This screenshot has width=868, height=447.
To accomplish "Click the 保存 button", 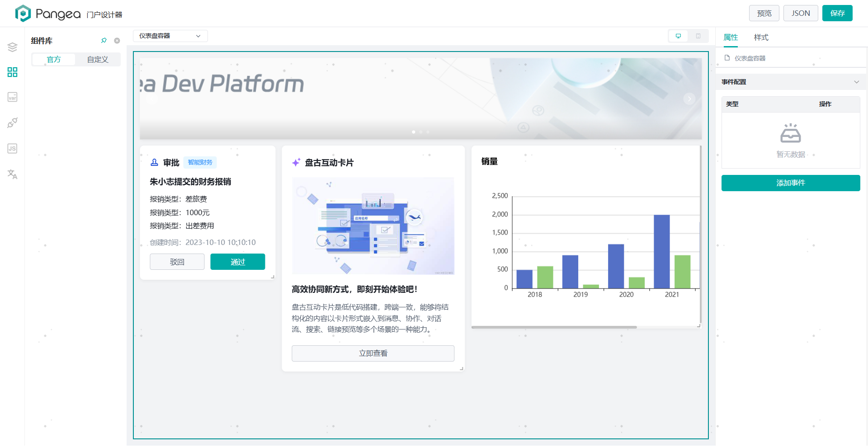I will click(x=837, y=13).
